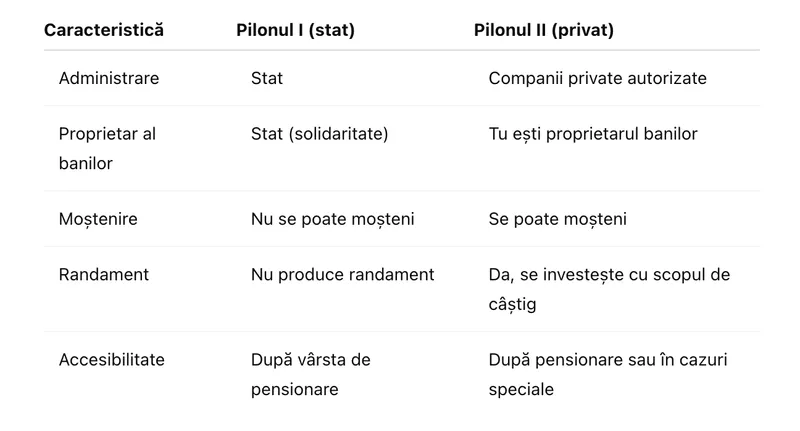Screen dimensions: 800x431
Task: Select the 'Nu produce randament' cell
Action: [342, 274]
